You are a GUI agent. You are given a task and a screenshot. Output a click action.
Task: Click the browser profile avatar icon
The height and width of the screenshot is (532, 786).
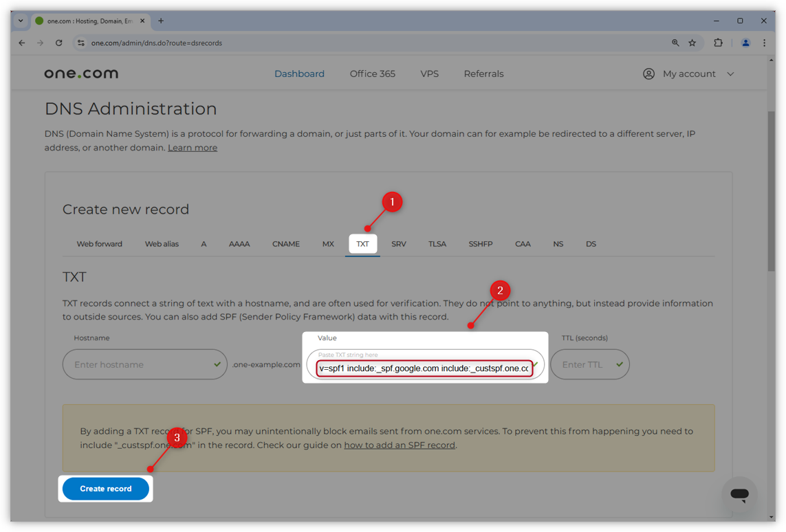745,43
